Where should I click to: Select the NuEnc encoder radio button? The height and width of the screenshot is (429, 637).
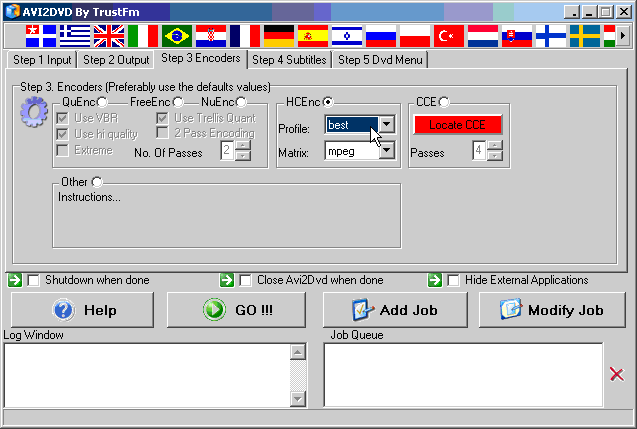point(241,102)
